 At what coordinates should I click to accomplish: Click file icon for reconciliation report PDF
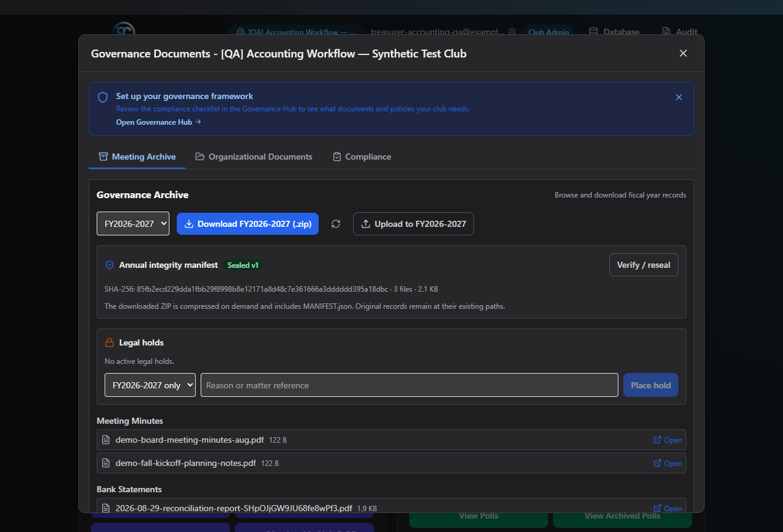(x=106, y=508)
